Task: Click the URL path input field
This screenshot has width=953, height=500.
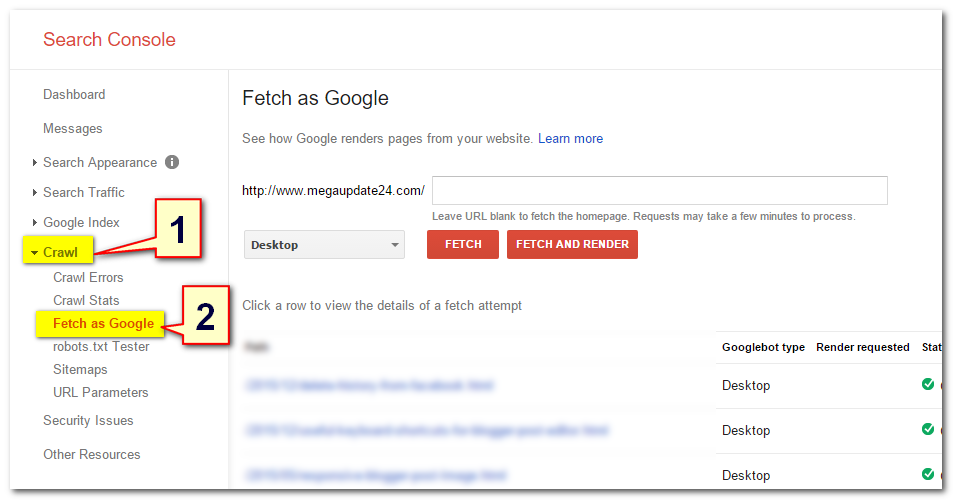Action: click(x=659, y=191)
